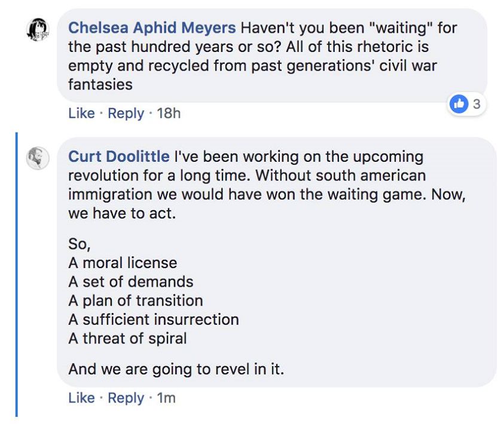504x424 pixels.
Task: Click "And we are going to revel" sentence
Action: tap(176, 369)
